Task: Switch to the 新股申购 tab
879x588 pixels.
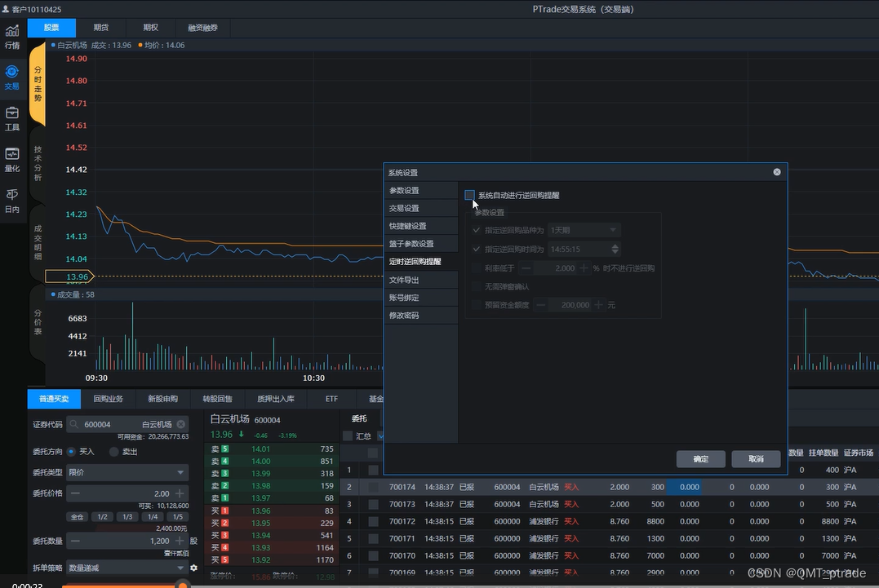Action: [x=162, y=399]
